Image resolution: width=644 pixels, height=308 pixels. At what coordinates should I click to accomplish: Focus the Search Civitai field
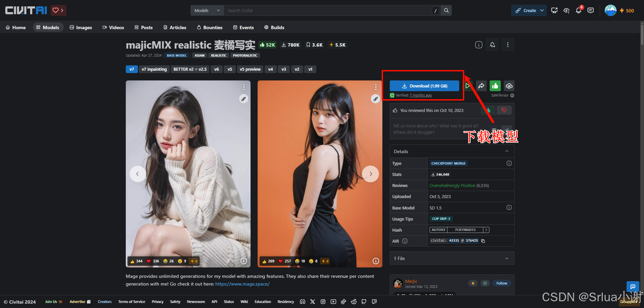click(x=329, y=10)
